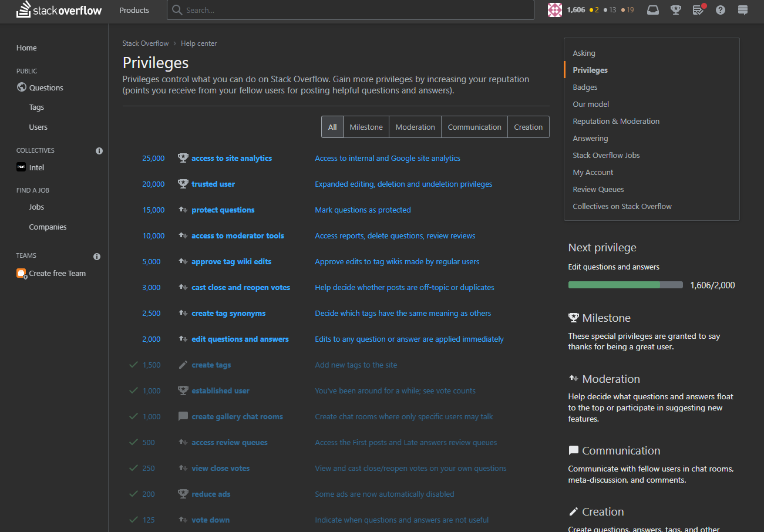The image size is (764, 532).
Task: Click moderation icon beside access review queues
Action: pos(183,442)
